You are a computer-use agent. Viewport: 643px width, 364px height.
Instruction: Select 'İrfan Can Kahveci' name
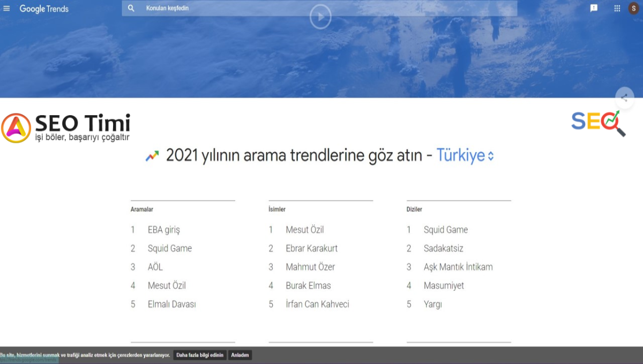coord(318,305)
